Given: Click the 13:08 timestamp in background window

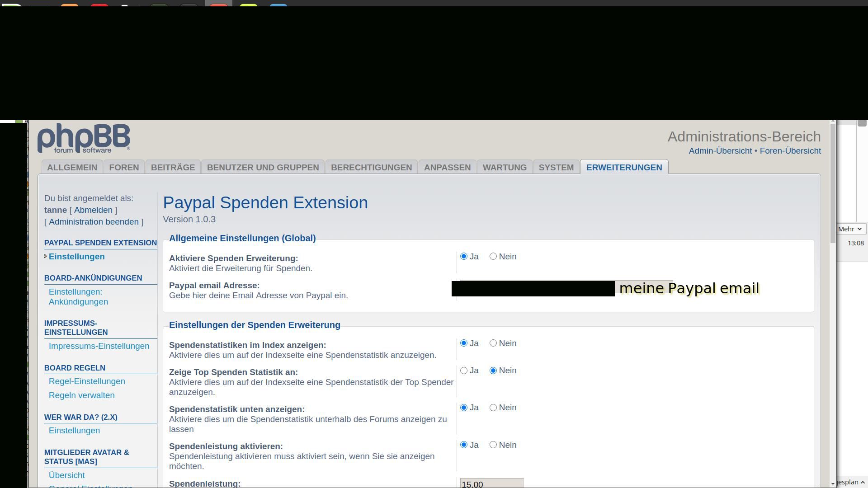Looking at the screenshot, I should click(x=856, y=243).
